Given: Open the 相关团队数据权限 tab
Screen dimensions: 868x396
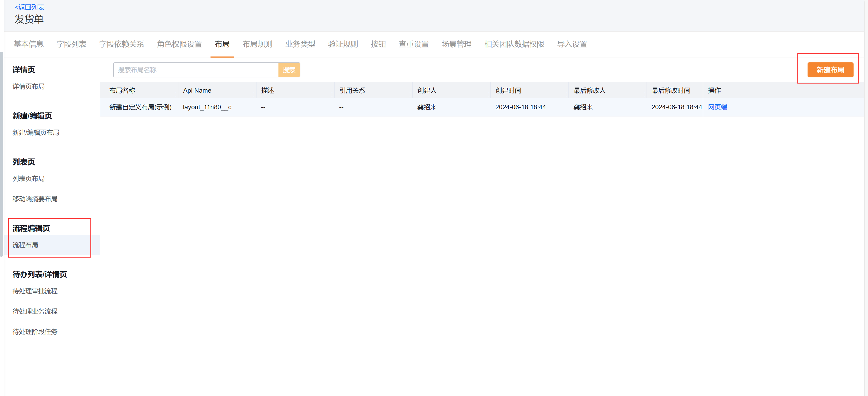Looking at the screenshot, I should pyautogui.click(x=514, y=44).
